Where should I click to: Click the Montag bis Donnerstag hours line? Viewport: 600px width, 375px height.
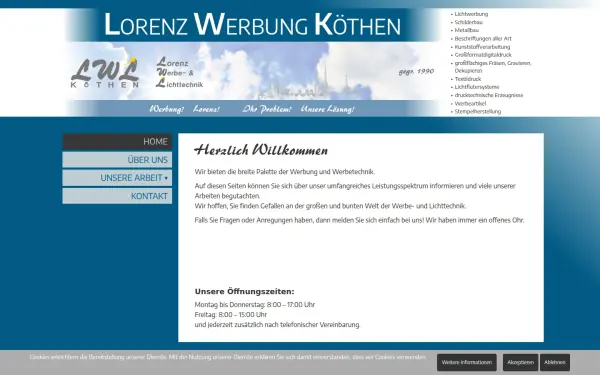(x=255, y=305)
